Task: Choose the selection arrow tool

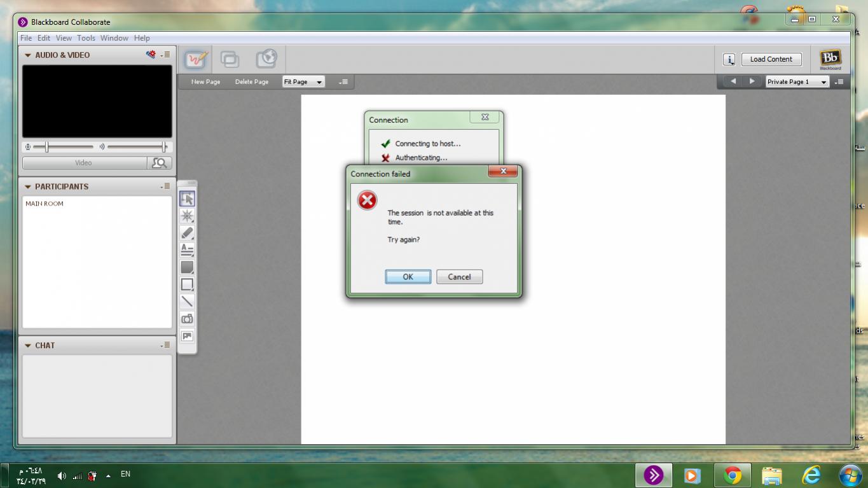Action: point(187,199)
